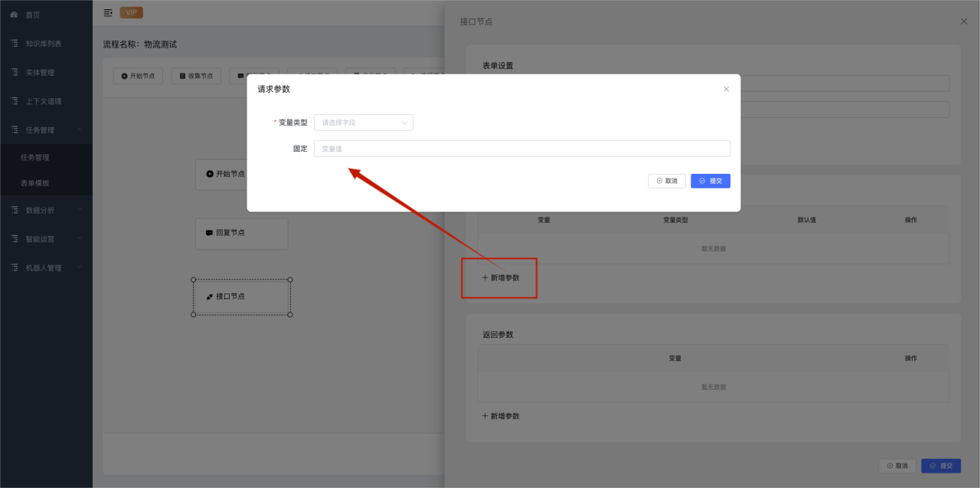980x488 pixels.
Task: Open the 变量类型 dropdown in 请求参数 dialog
Action: [364, 123]
